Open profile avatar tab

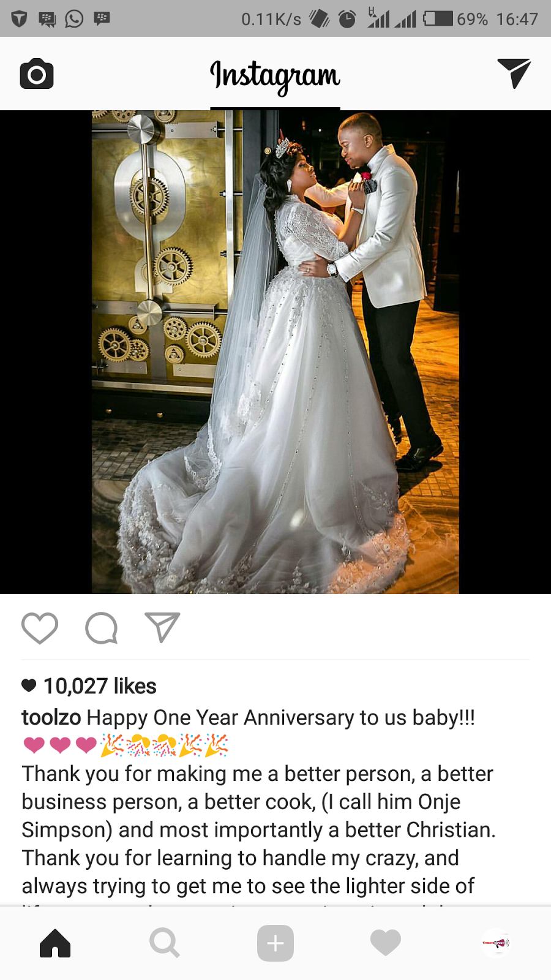[x=496, y=943]
